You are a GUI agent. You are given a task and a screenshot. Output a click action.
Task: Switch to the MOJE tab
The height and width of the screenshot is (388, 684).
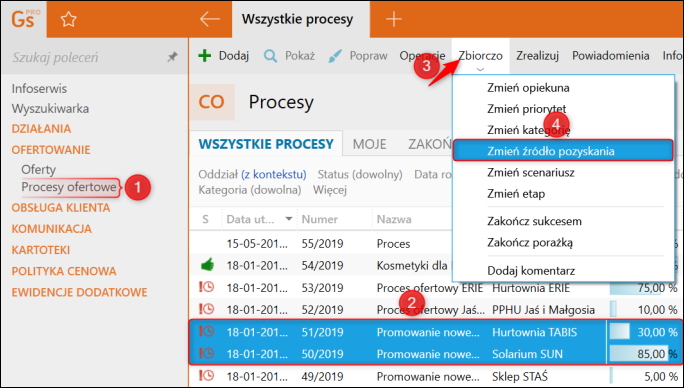369,144
